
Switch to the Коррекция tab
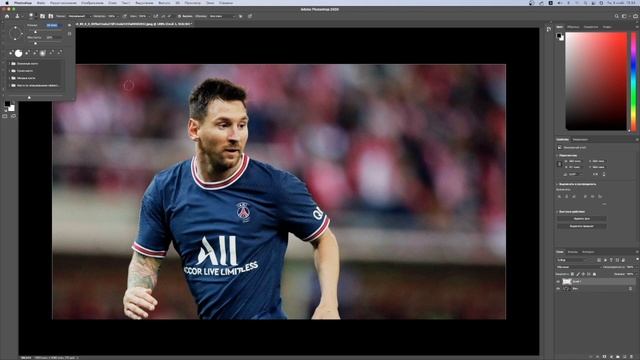pyautogui.click(x=580, y=140)
